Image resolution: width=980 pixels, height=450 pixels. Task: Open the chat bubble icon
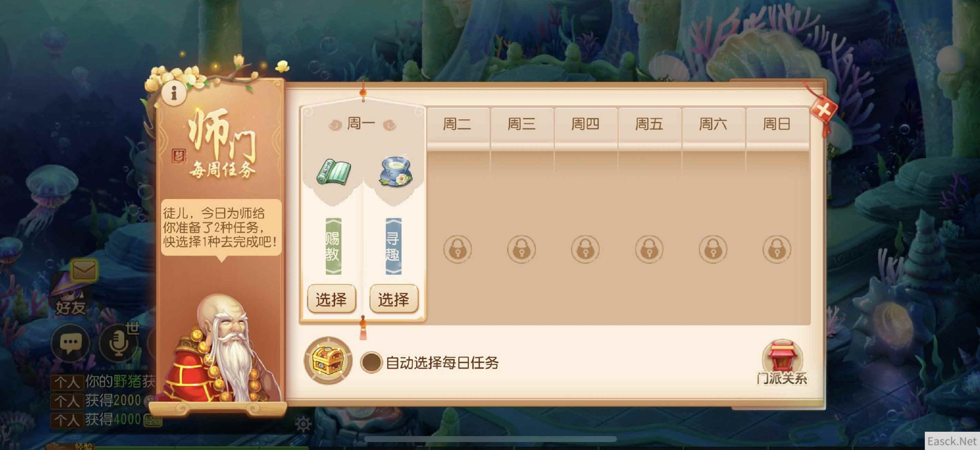coord(71,343)
